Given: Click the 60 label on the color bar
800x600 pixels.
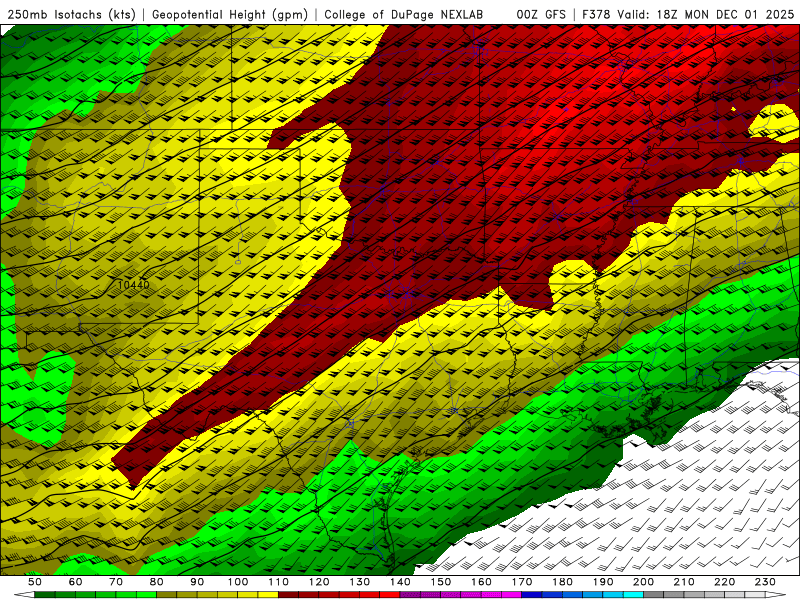Looking at the screenshot, I should click(76, 582).
